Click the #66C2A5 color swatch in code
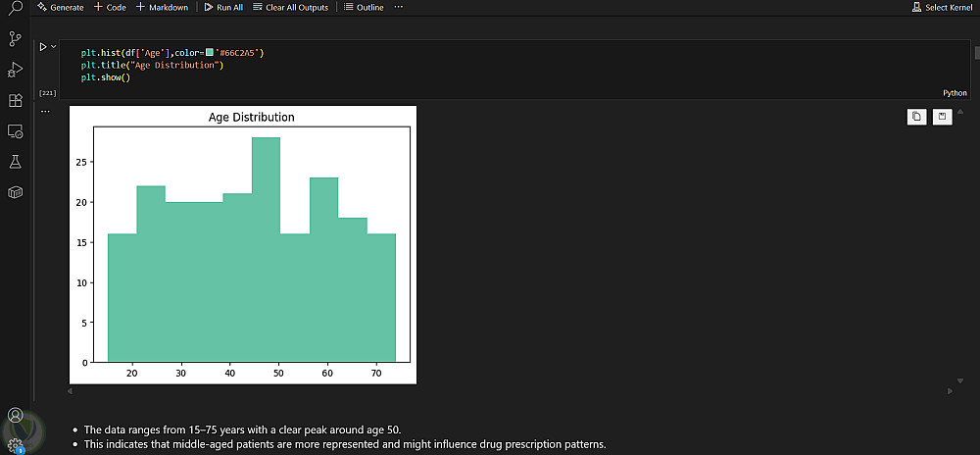The image size is (980, 455). (210, 52)
